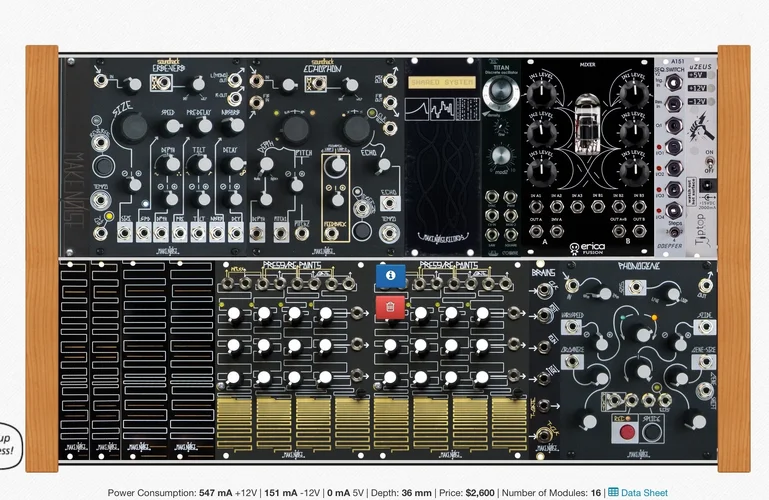
Task: Click the Price $2,600 text
Action: [x=466, y=493]
